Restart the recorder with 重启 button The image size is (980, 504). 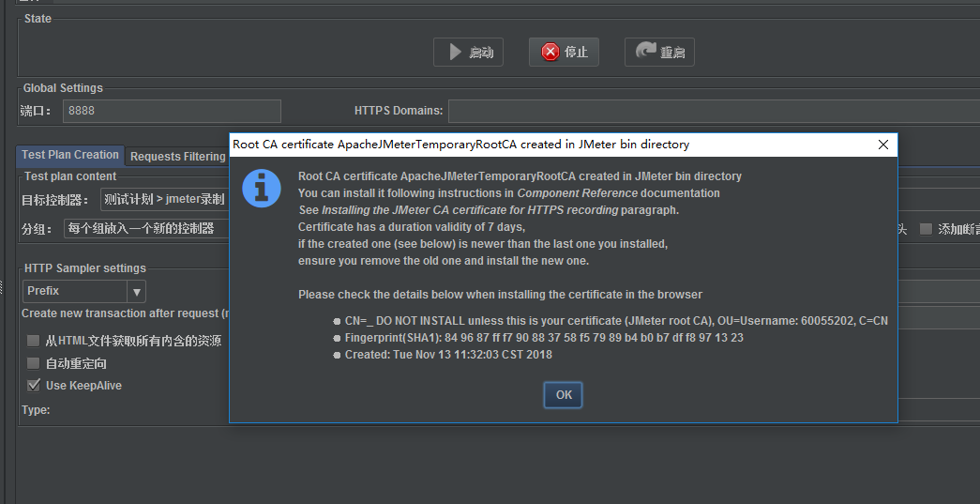(x=659, y=52)
